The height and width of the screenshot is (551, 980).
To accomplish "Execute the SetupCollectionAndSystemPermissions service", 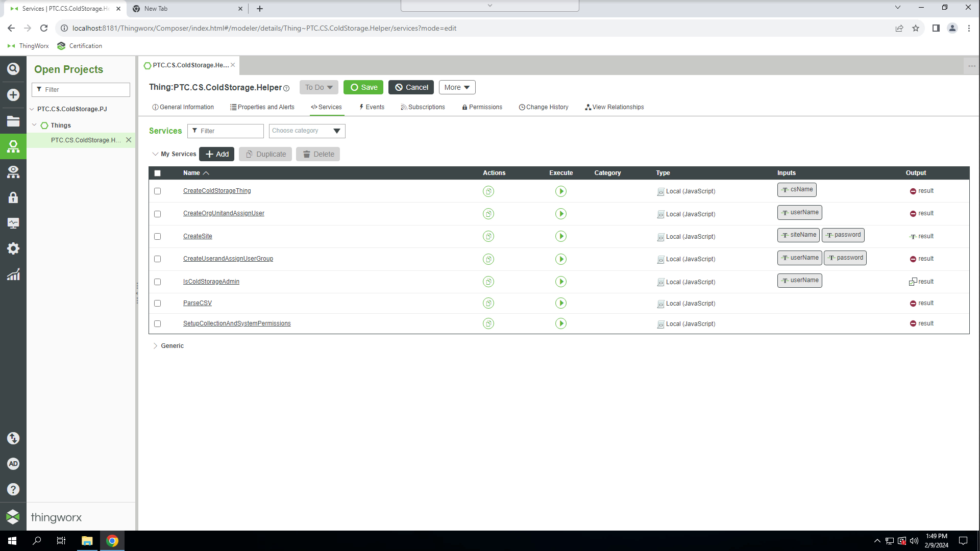I will (561, 323).
